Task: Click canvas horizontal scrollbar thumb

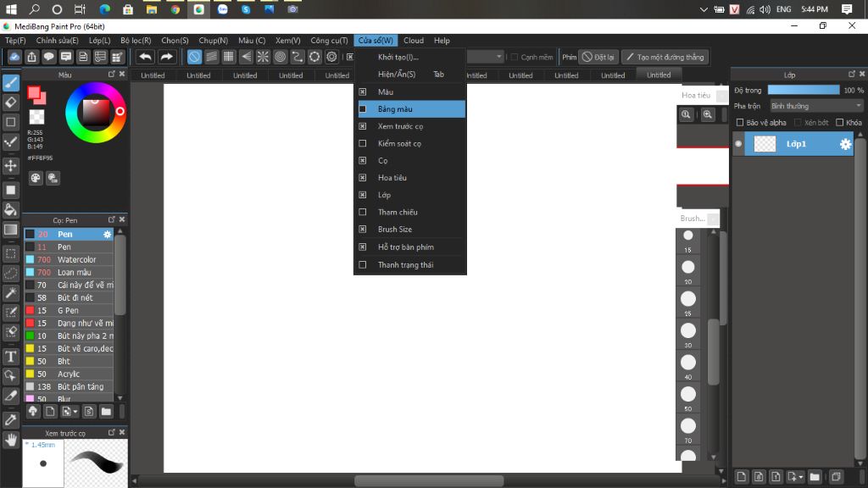Action: tap(429, 481)
